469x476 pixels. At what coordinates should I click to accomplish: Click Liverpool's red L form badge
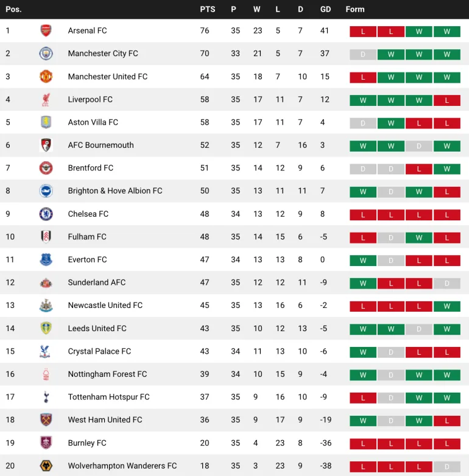pyautogui.click(x=447, y=100)
